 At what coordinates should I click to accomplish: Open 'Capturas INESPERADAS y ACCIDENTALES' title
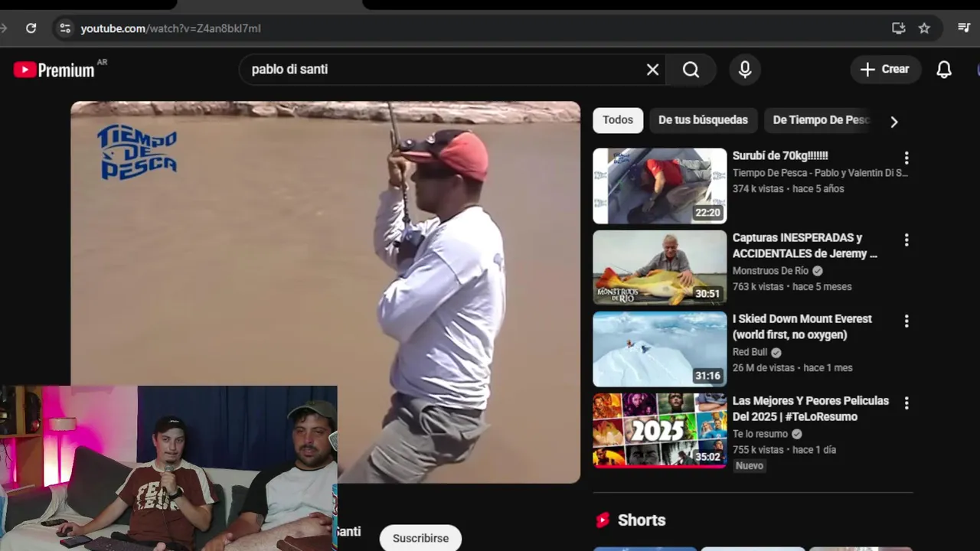coord(805,246)
